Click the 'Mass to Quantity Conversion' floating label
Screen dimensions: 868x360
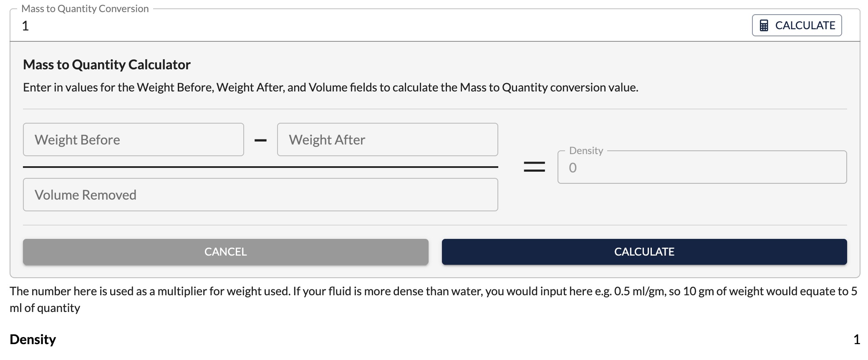[85, 9]
